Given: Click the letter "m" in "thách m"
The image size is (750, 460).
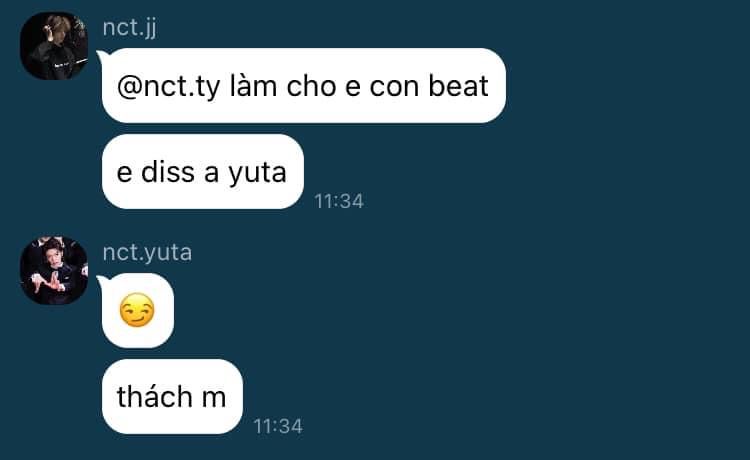Looking at the screenshot, I should pos(213,399).
